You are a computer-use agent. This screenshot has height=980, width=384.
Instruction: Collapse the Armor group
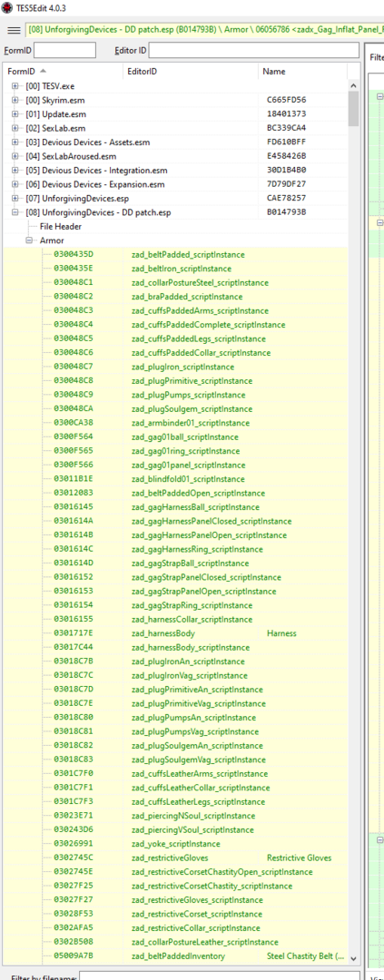click(x=29, y=240)
